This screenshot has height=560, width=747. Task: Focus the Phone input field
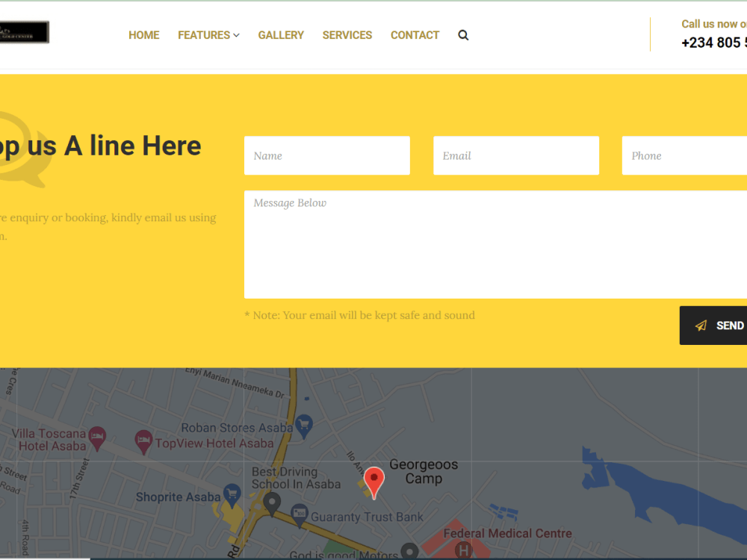click(684, 156)
